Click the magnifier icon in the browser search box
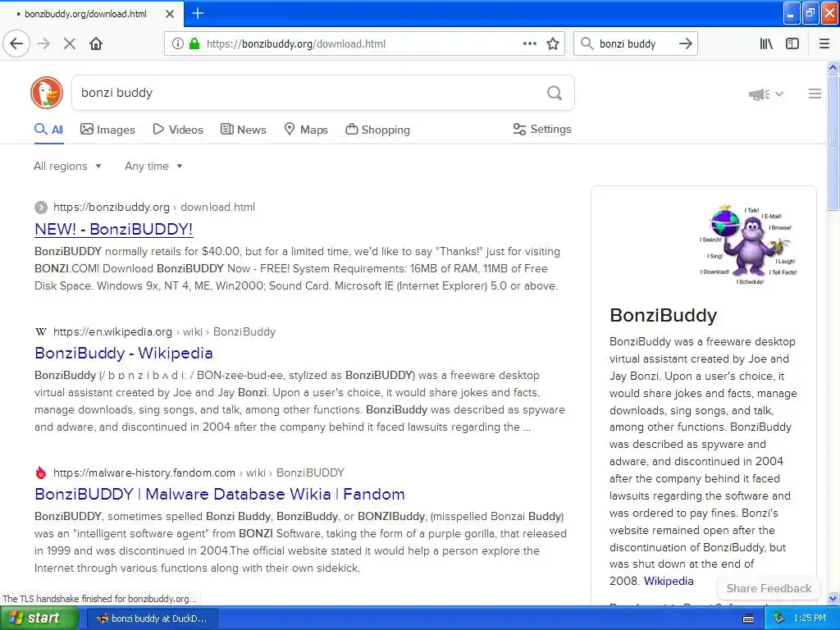Image resolution: width=840 pixels, height=630 pixels. (587, 44)
